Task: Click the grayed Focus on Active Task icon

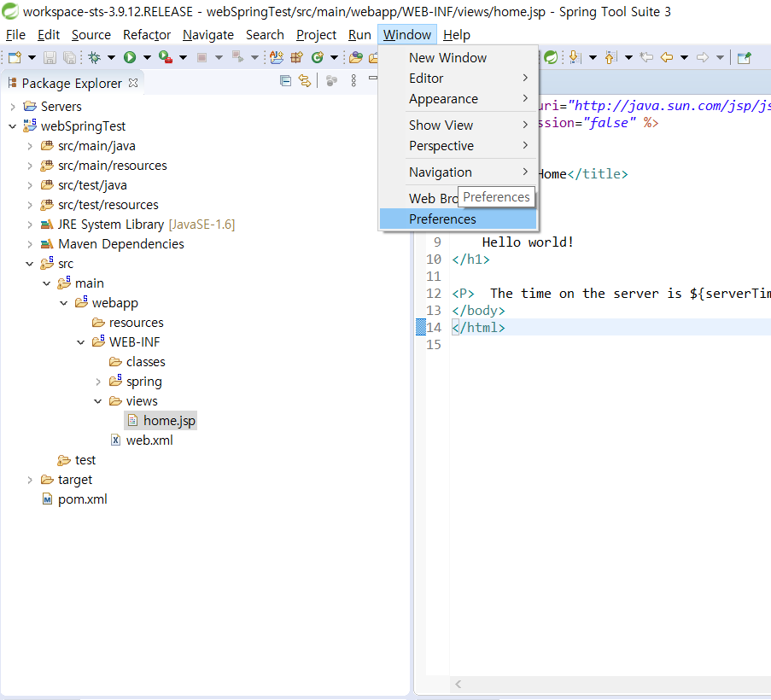Action: tap(332, 80)
